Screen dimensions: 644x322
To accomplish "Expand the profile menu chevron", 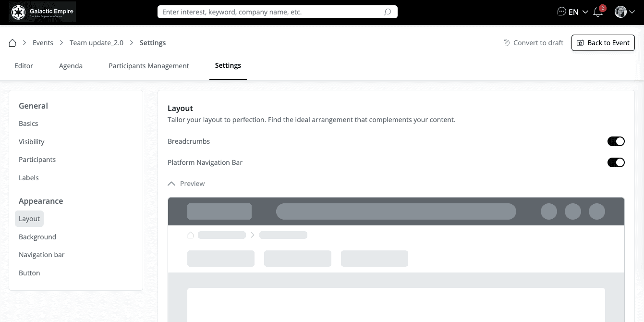I will point(632,12).
